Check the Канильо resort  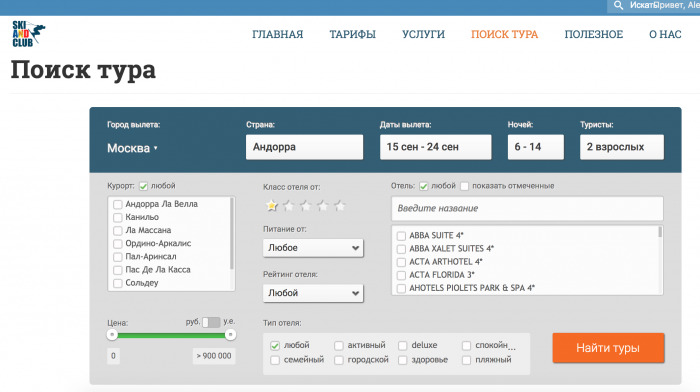point(118,217)
